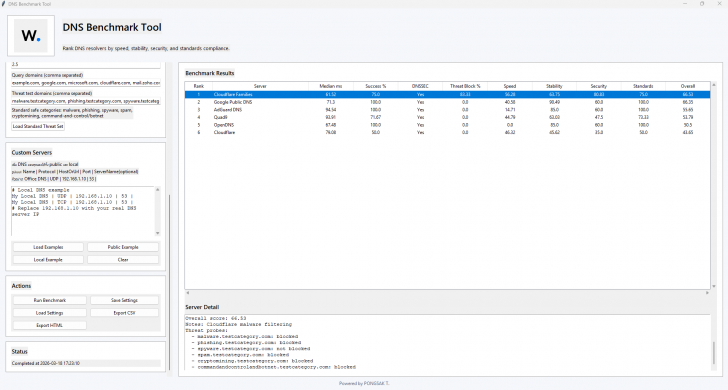Click the input field containing 2.5
Viewport: 728px width, 390px height.
pyautogui.click(x=86, y=65)
